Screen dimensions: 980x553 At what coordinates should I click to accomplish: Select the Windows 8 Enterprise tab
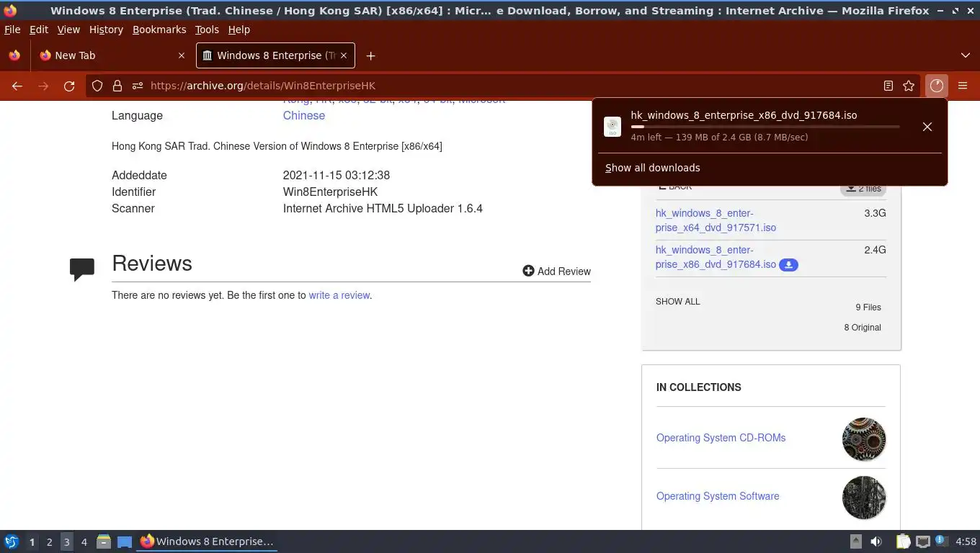[275, 55]
